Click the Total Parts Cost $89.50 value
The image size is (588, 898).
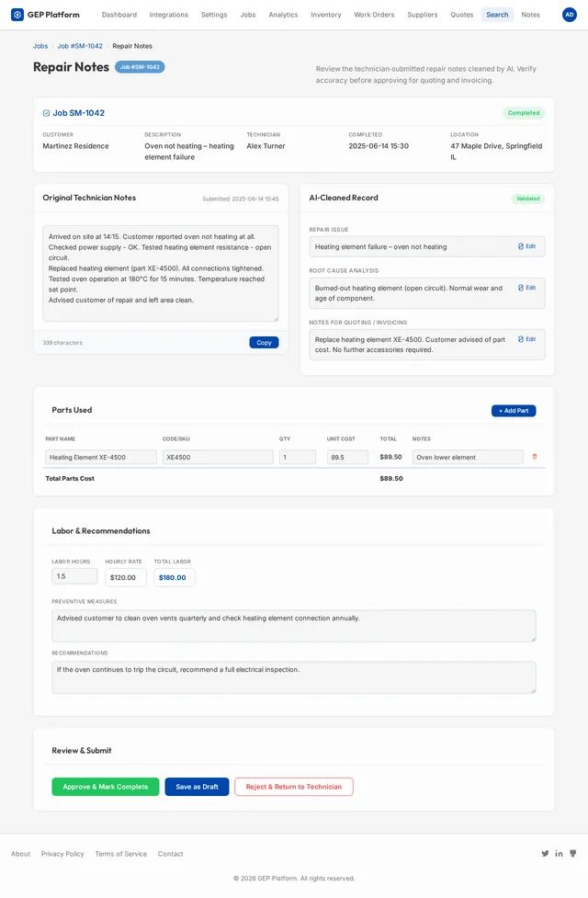click(x=391, y=478)
